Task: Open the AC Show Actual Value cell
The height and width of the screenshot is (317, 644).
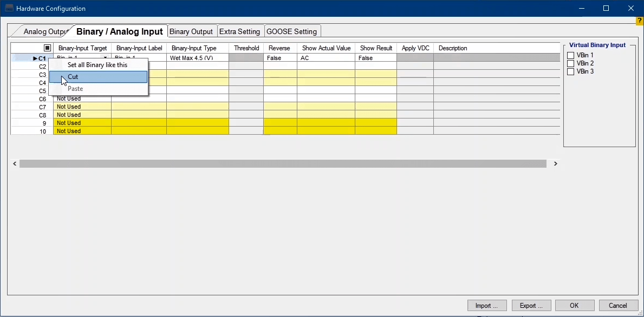Action: 325,58
